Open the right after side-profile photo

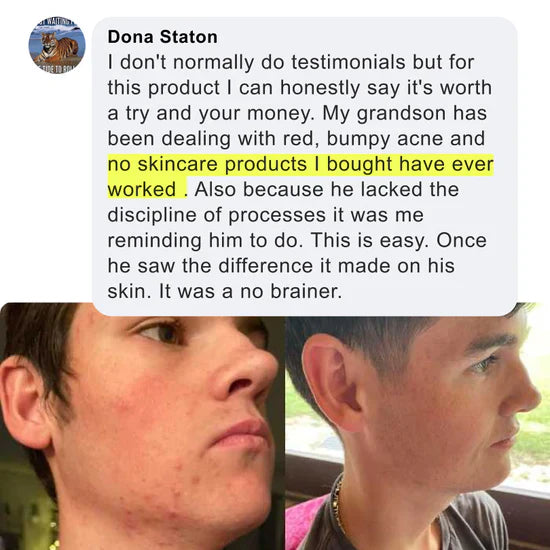click(417, 432)
